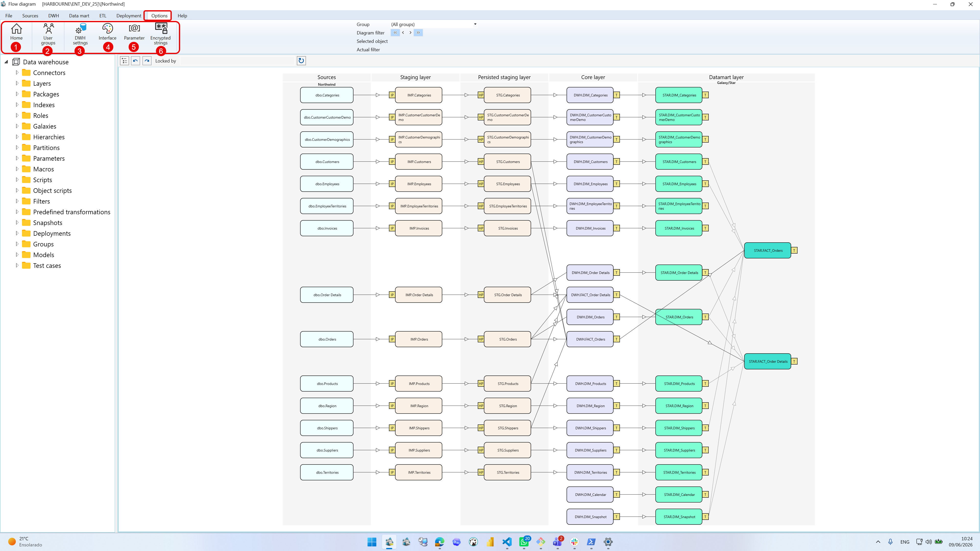Viewport: 980px width, 551px height.
Task: Show hidden system tray icons
Action: (x=878, y=542)
